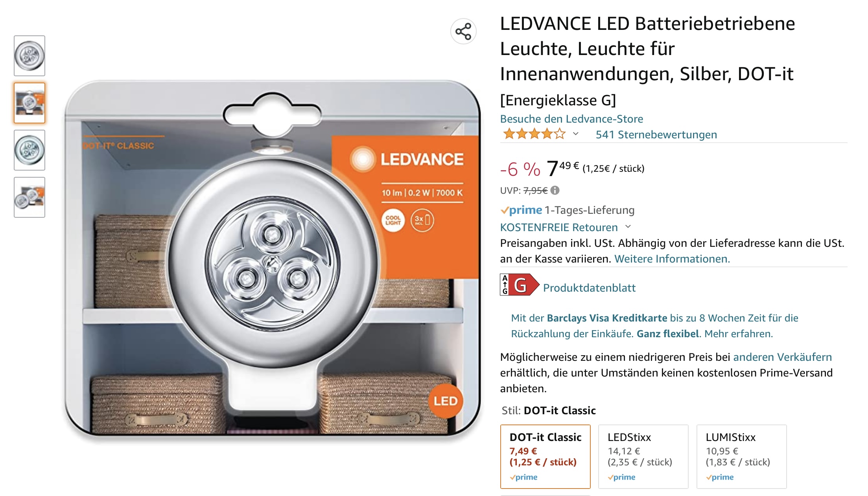Image resolution: width=868 pixels, height=496 pixels.
Task: Open KOSTENFREIE Retouren details
Action: tap(558, 227)
